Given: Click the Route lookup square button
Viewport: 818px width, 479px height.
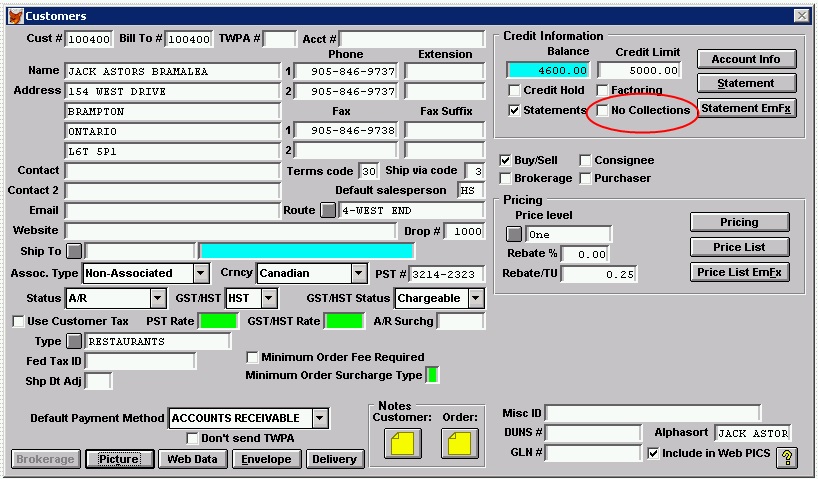Looking at the screenshot, I should tap(328, 211).
